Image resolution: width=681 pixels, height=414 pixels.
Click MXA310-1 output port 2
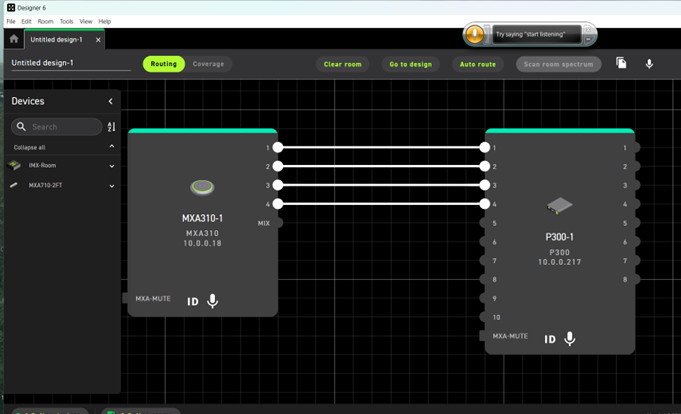[278, 166]
